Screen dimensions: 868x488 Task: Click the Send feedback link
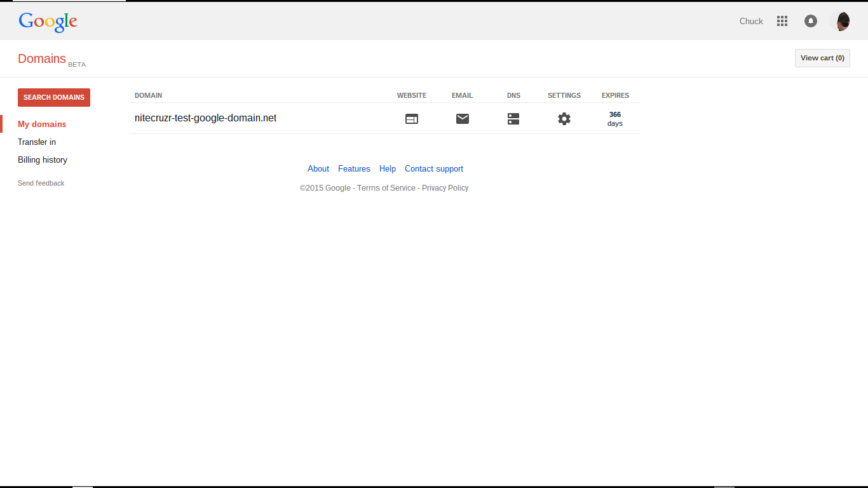click(41, 183)
